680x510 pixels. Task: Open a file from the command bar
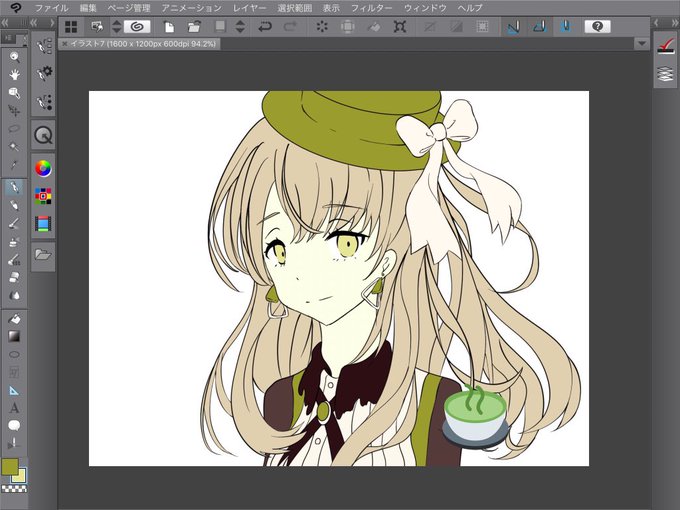coord(195,27)
